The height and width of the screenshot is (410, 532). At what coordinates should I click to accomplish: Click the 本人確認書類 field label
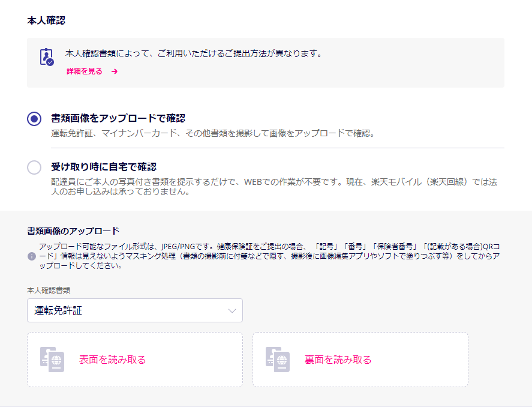49,291
